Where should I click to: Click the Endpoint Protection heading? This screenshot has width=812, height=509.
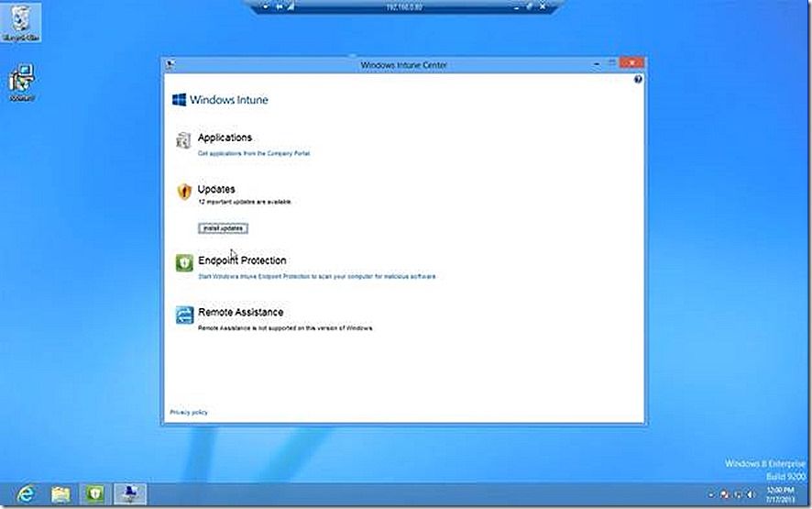tap(242, 260)
